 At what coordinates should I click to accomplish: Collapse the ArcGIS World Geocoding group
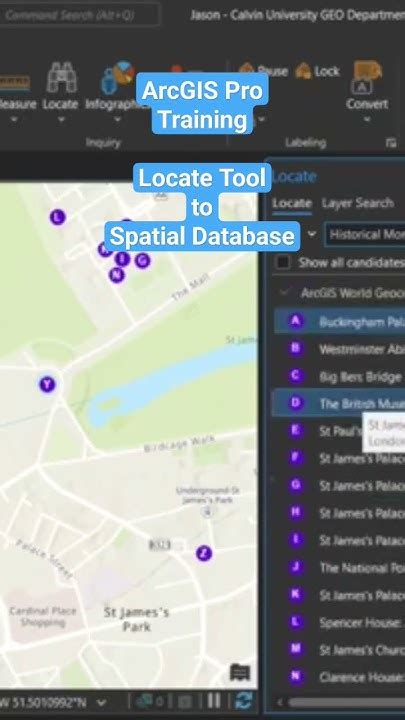pyautogui.click(x=285, y=292)
